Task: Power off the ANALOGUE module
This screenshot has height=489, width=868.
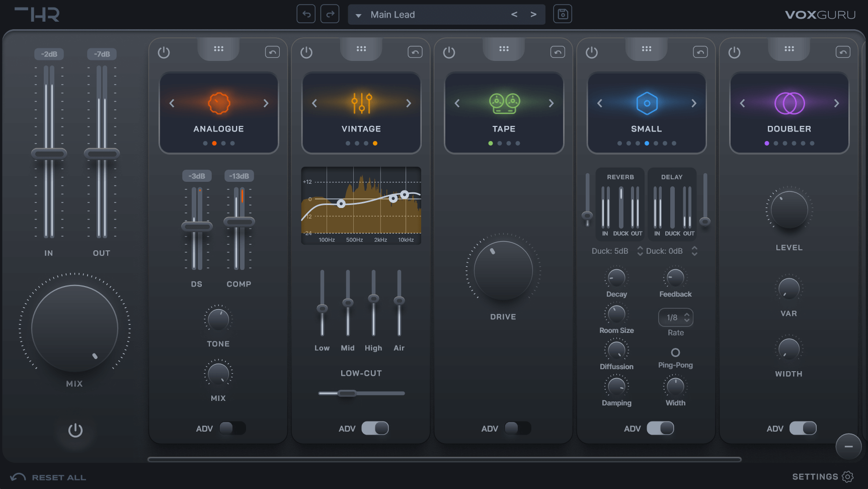Action: [x=164, y=52]
